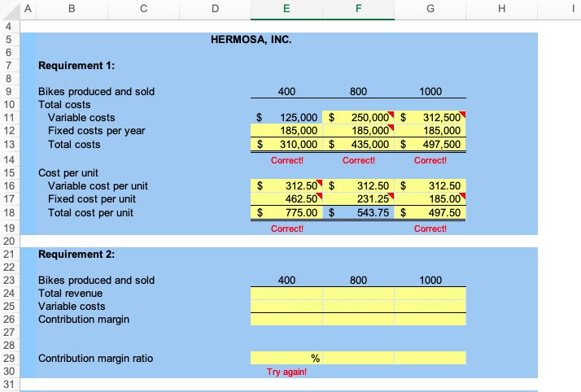Click variable costs cell showing 250,000
This screenshot has height=392, width=581.
click(x=358, y=118)
